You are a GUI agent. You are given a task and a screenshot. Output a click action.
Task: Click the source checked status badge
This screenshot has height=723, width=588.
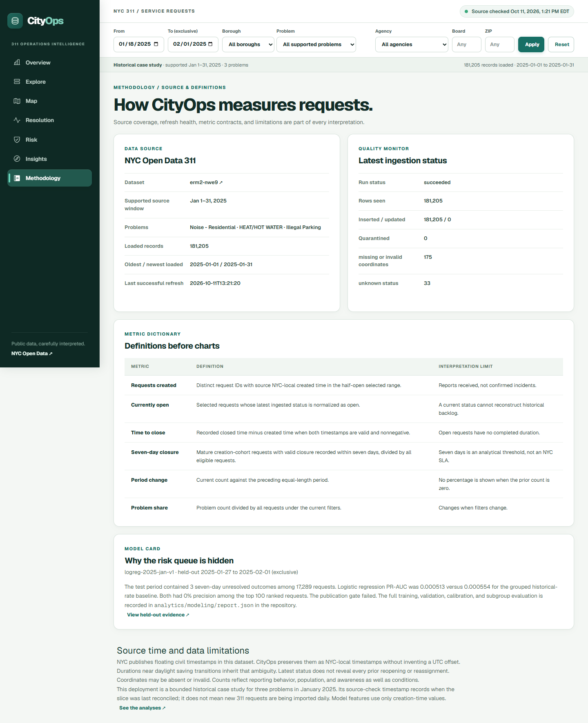tap(517, 11)
